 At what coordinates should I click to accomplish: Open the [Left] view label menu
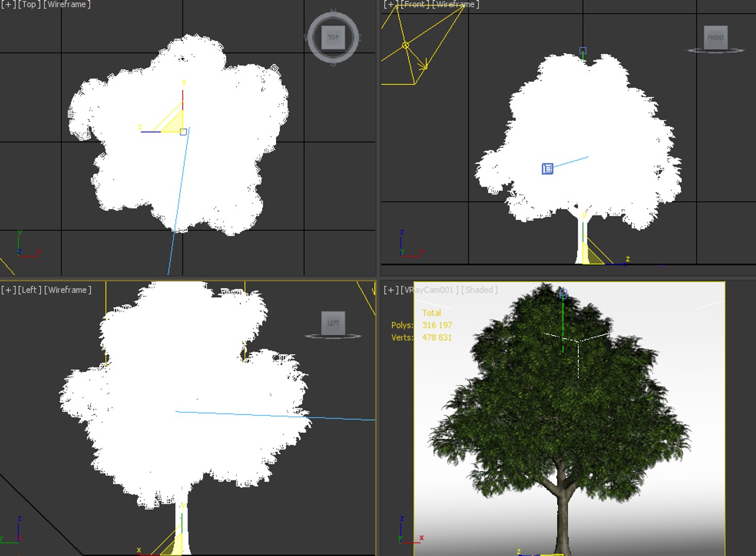(30, 290)
